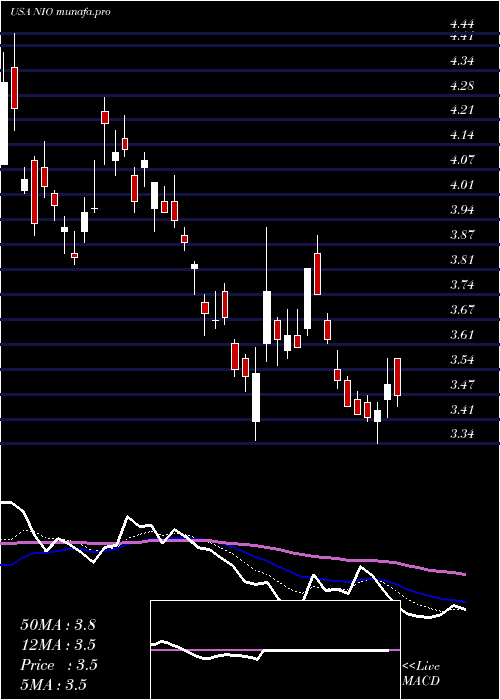The height and width of the screenshot is (700, 500).
Task: Click the 3.81 price axis label
Action: click(x=462, y=260)
